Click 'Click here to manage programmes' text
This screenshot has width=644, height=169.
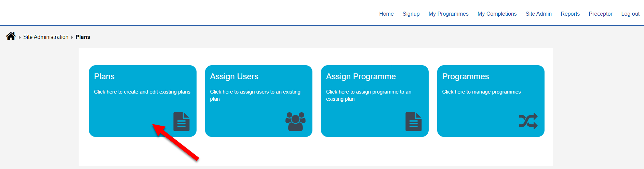coord(481,92)
